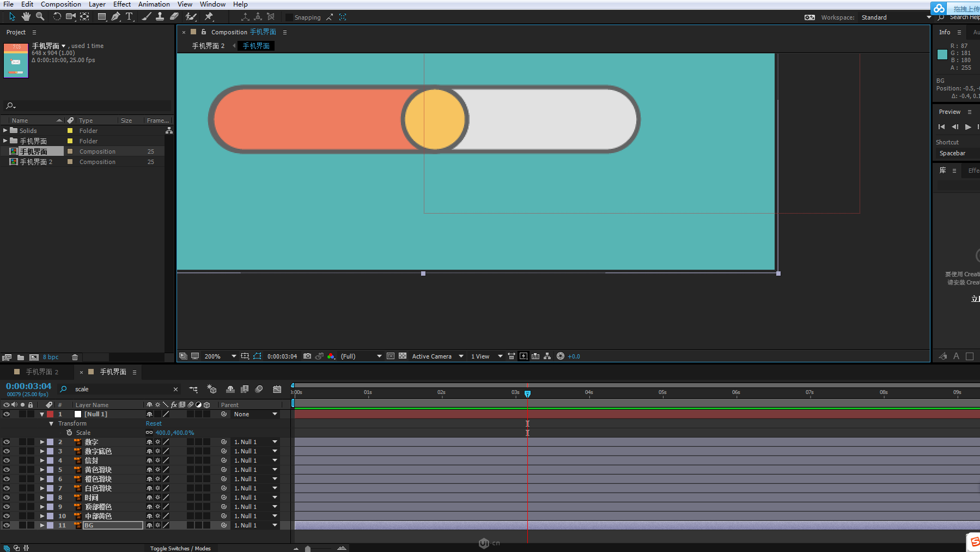Expand the Solids folder in Project panel

5,131
